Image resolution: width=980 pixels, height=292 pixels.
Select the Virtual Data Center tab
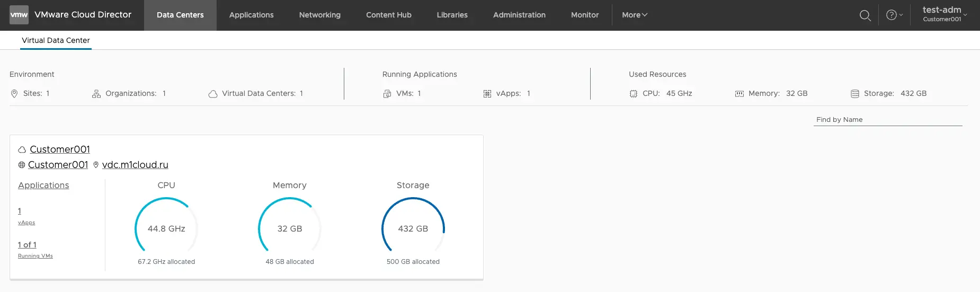pyautogui.click(x=56, y=40)
